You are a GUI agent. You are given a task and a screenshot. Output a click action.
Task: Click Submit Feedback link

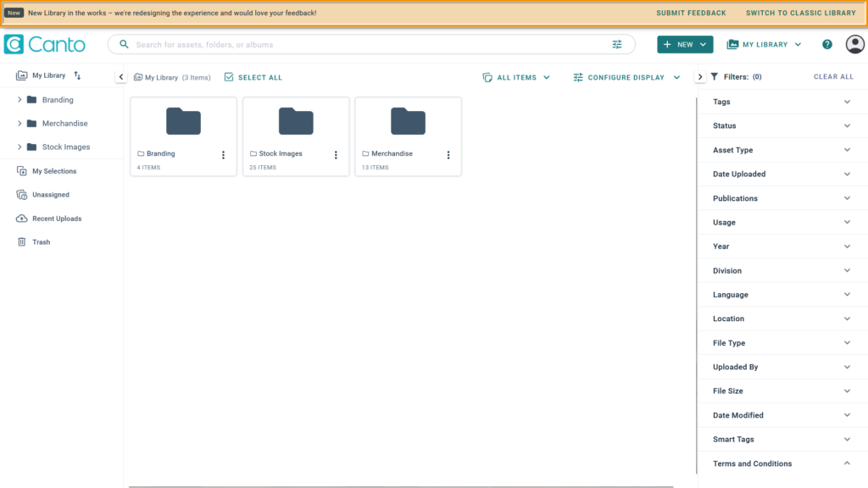[x=691, y=13]
